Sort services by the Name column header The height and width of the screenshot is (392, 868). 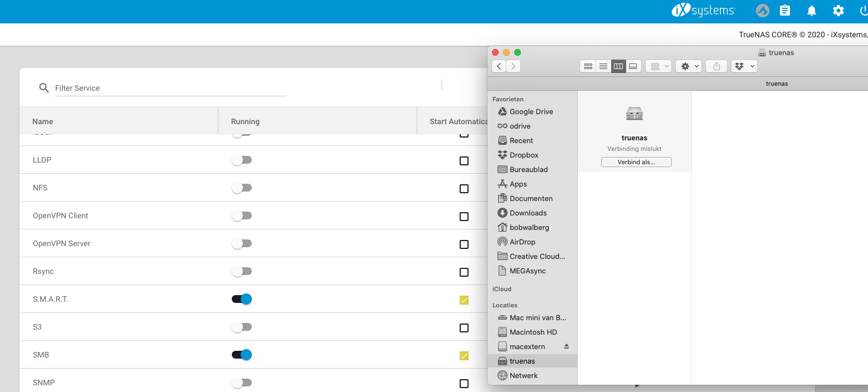(x=43, y=121)
